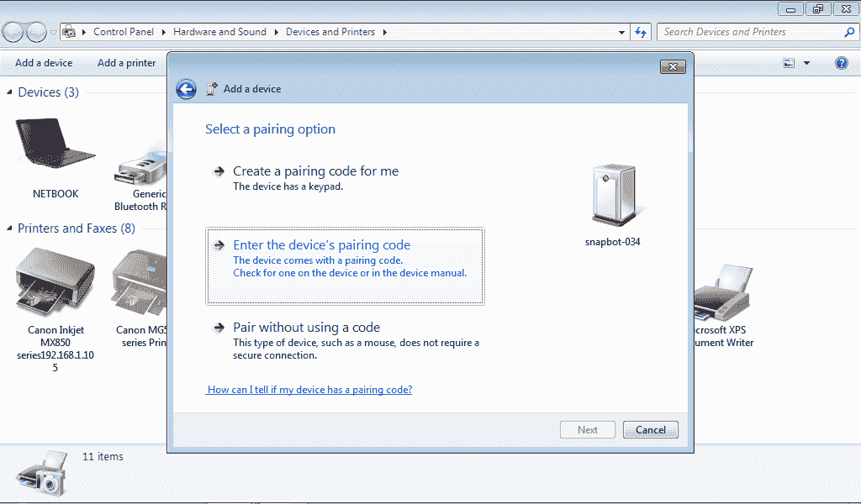Click the Explorer back navigation button
The height and width of the screenshot is (504, 861).
pos(13,33)
